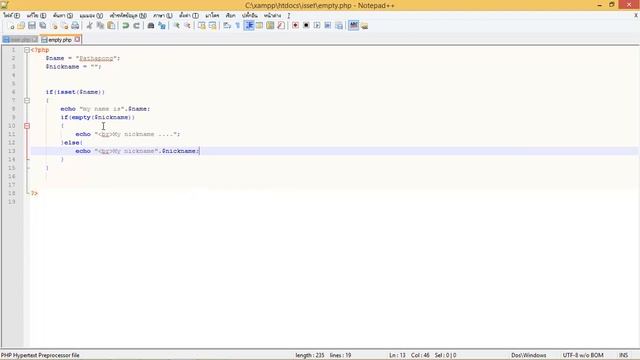
Task: Open the encoding (N) menu
Action: click(x=128, y=16)
